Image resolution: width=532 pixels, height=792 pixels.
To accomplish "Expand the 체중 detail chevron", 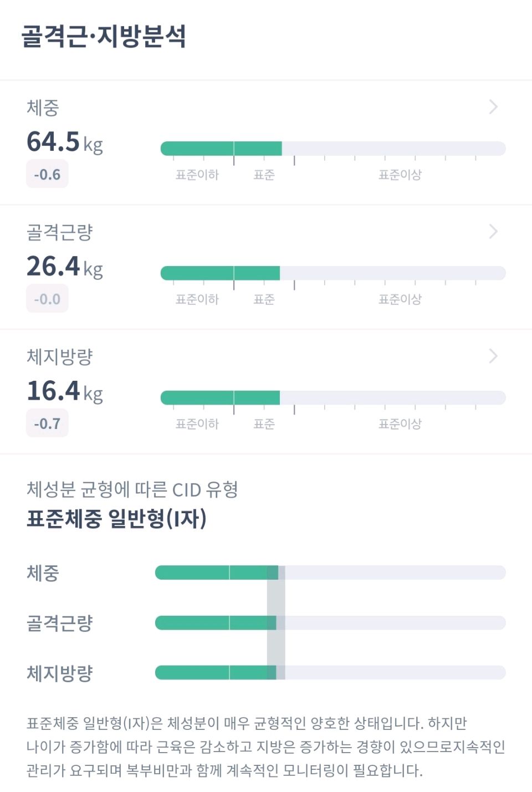I will 493,107.
